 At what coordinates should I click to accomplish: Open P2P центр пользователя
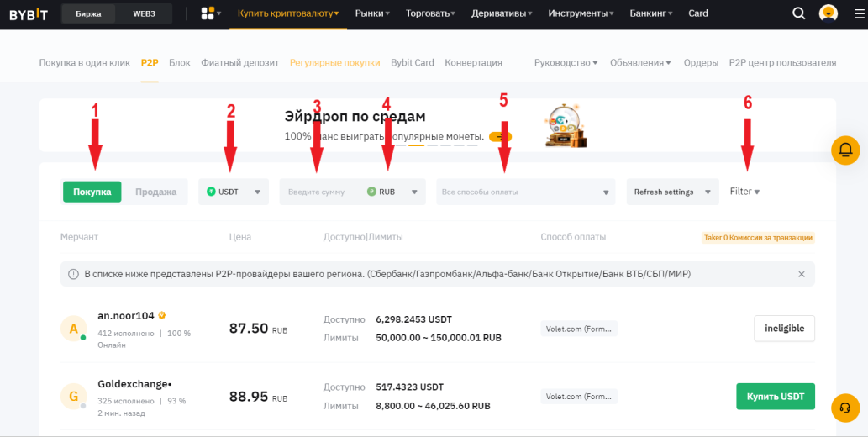[x=782, y=62]
